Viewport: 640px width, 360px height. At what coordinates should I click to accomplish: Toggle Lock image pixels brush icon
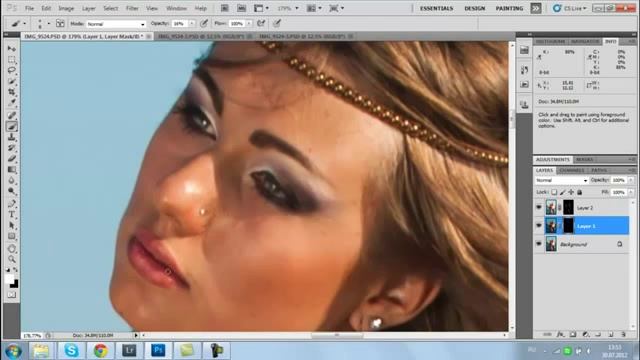tap(562, 192)
